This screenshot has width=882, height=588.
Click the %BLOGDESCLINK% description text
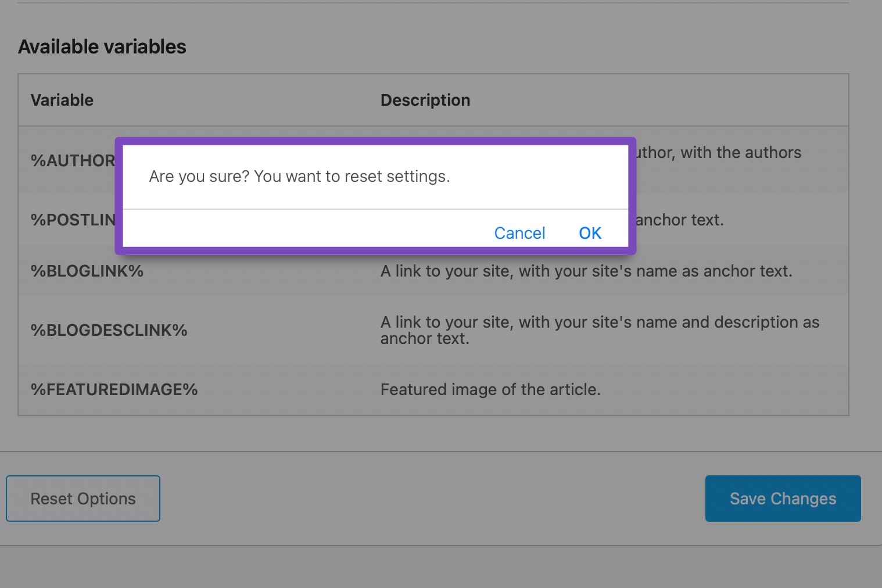[600, 329]
